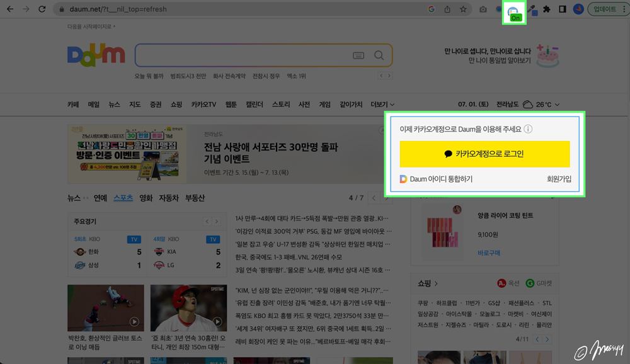Switch to the 자동차 news tab
630x364 pixels.
click(169, 198)
